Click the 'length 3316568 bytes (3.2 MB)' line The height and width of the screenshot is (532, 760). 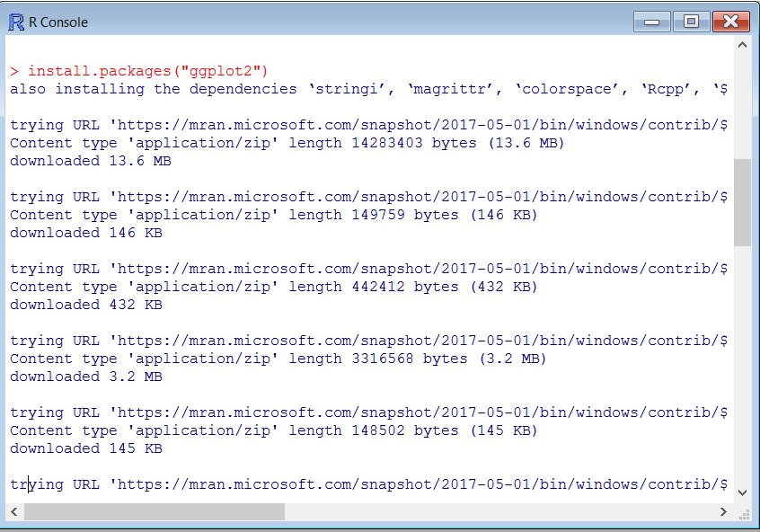(x=278, y=359)
